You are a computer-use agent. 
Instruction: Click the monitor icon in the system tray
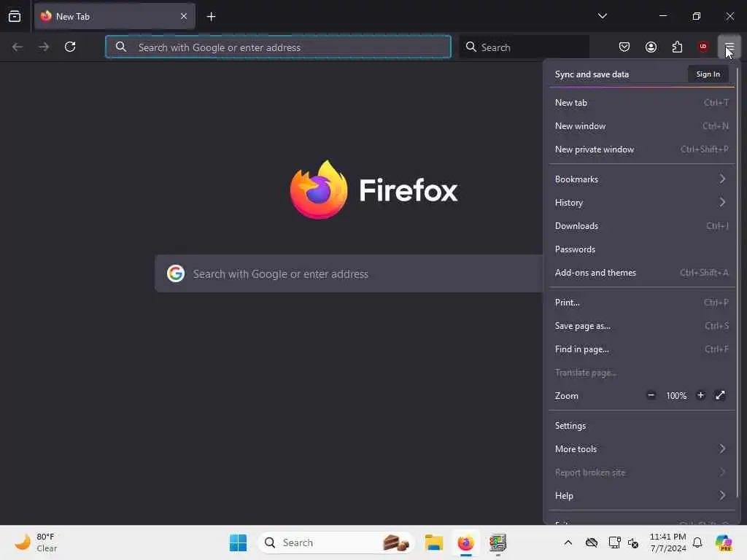(x=614, y=542)
